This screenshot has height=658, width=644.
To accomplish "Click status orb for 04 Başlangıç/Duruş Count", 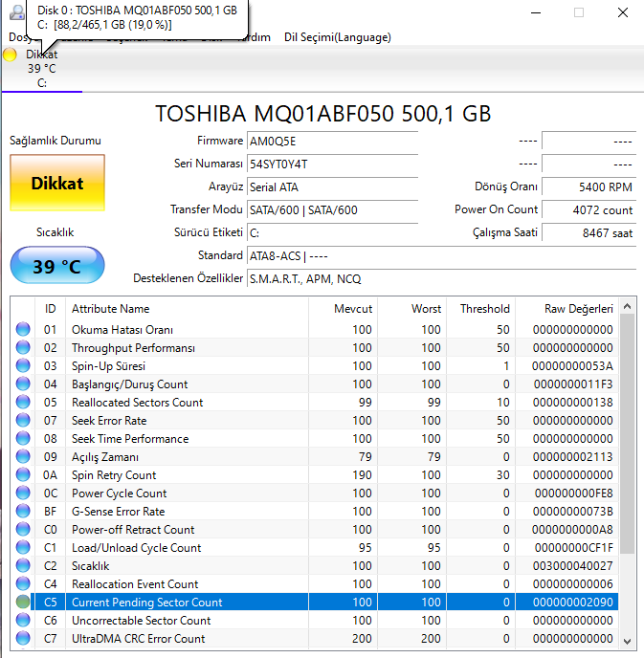I will coord(23,384).
